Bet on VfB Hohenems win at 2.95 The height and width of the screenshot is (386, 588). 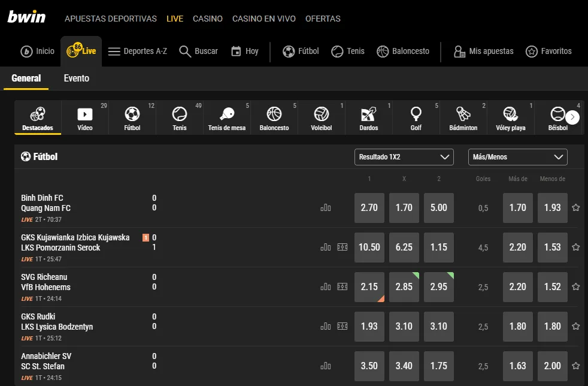tap(439, 287)
